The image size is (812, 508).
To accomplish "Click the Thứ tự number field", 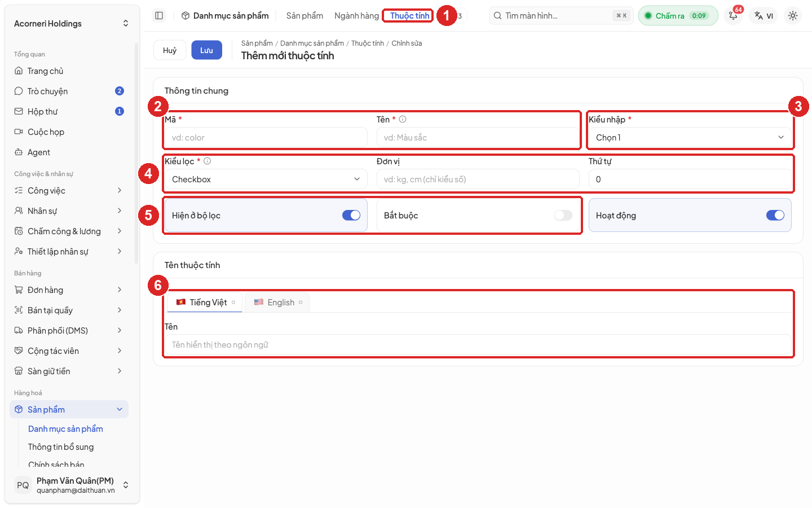I will coord(690,179).
